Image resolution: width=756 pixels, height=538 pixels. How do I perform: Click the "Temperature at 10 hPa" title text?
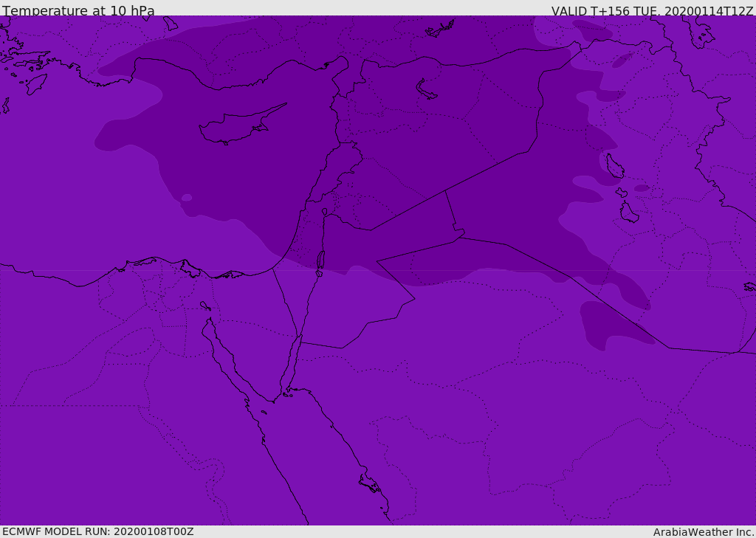78,10
